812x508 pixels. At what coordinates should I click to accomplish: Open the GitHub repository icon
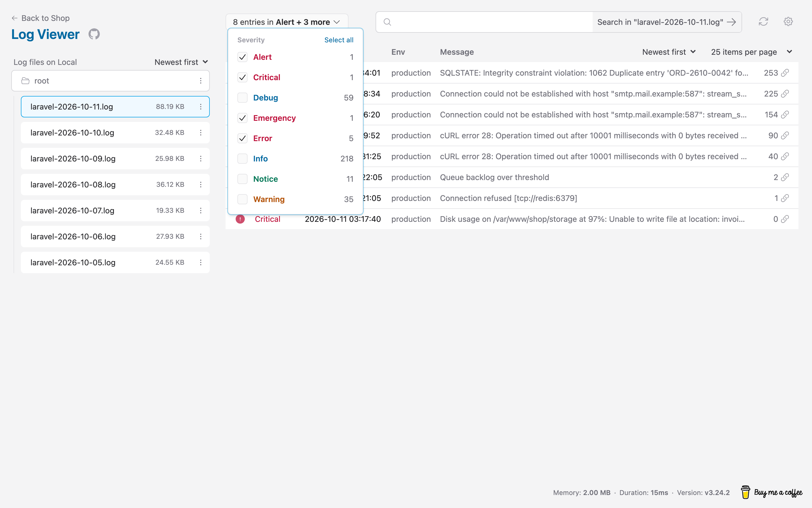(94, 34)
